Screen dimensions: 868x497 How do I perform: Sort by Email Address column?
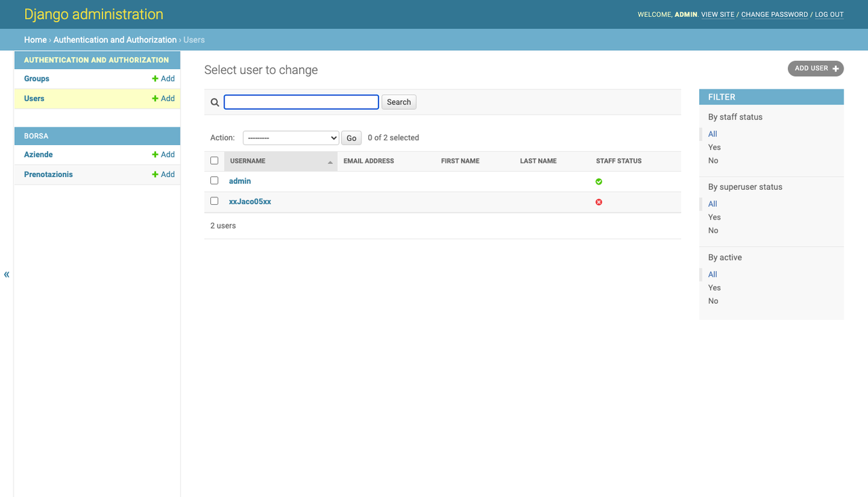pyautogui.click(x=369, y=161)
